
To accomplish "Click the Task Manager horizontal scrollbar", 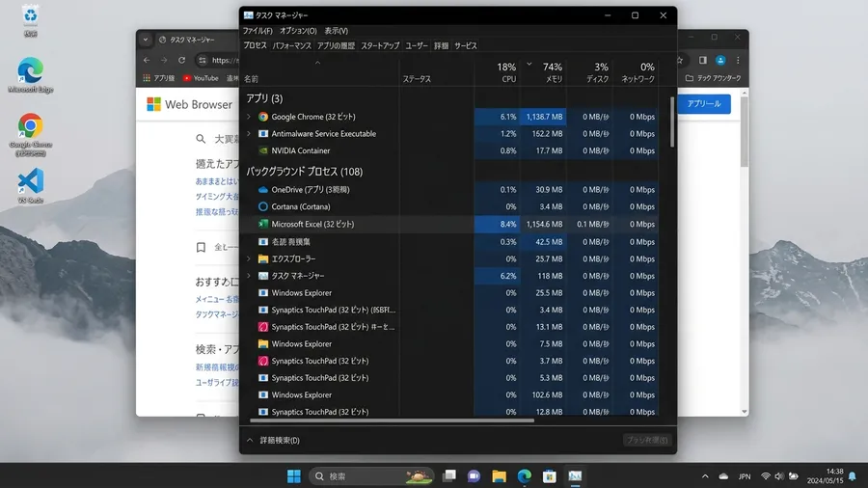I will [x=392, y=420].
